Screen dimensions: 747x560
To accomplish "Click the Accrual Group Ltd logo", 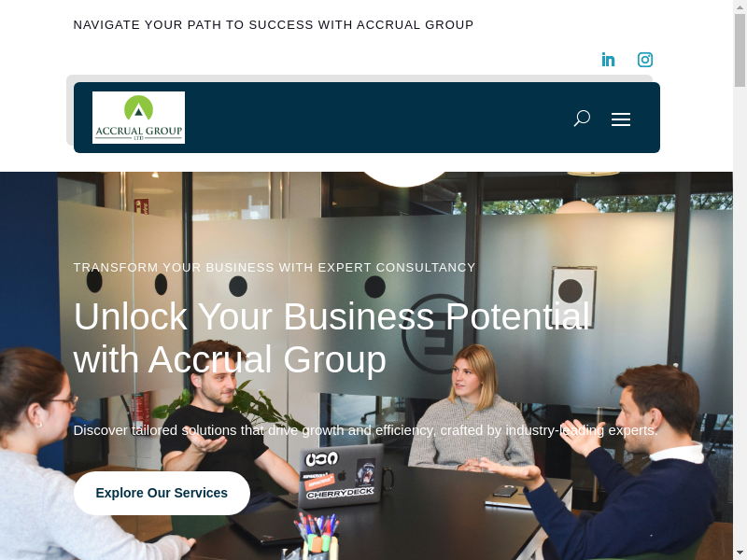I will coord(138,118).
